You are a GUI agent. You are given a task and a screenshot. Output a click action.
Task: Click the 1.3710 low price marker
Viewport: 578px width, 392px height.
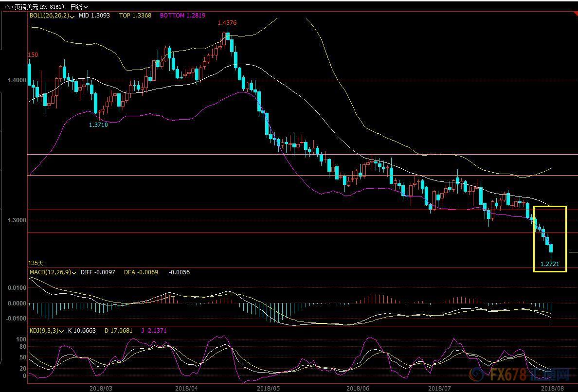coord(98,125)
